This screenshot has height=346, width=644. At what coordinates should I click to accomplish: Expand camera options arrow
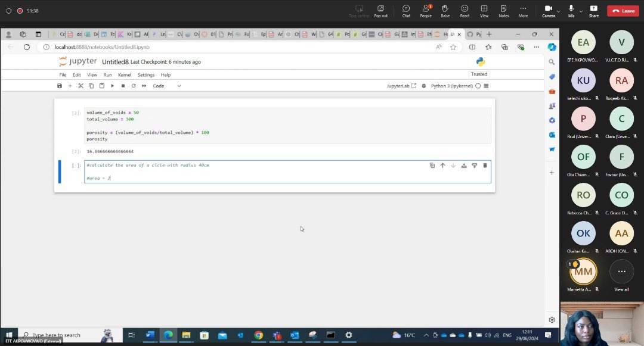click(x=559, y=11)
